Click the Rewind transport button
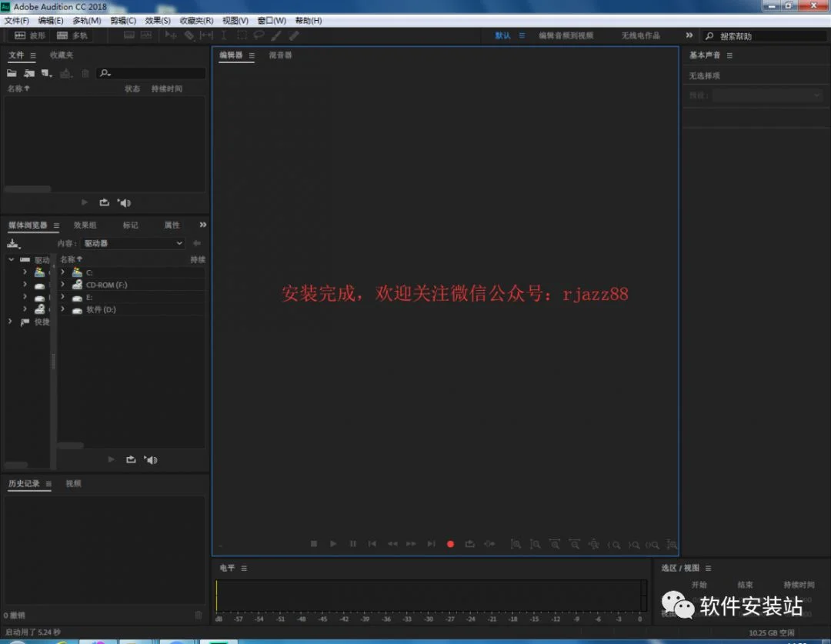Viewport: 831px width, 644px height. coord(392,544)
